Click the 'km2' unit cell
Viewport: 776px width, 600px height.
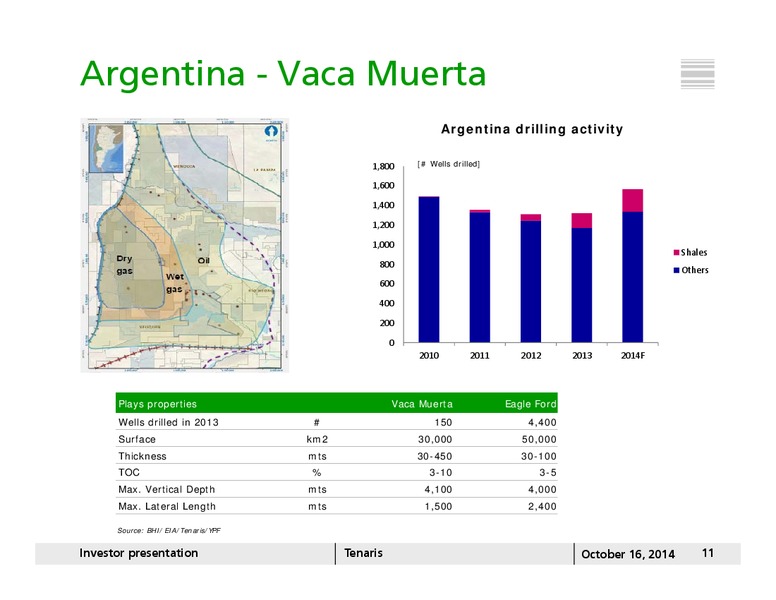tap(317, 440)
